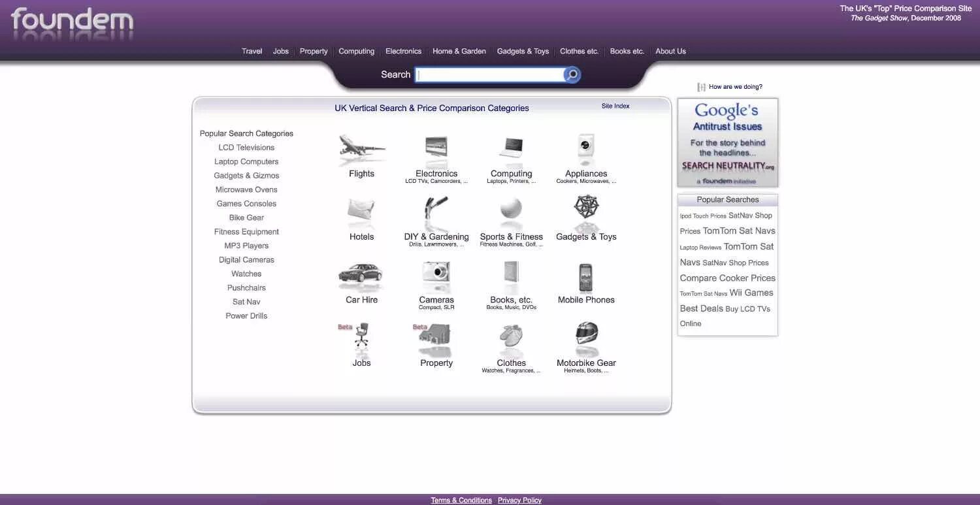Viewport: 980px width, 505px height.
Task: Select Power Drills popular category
Action: pos(246,316)
